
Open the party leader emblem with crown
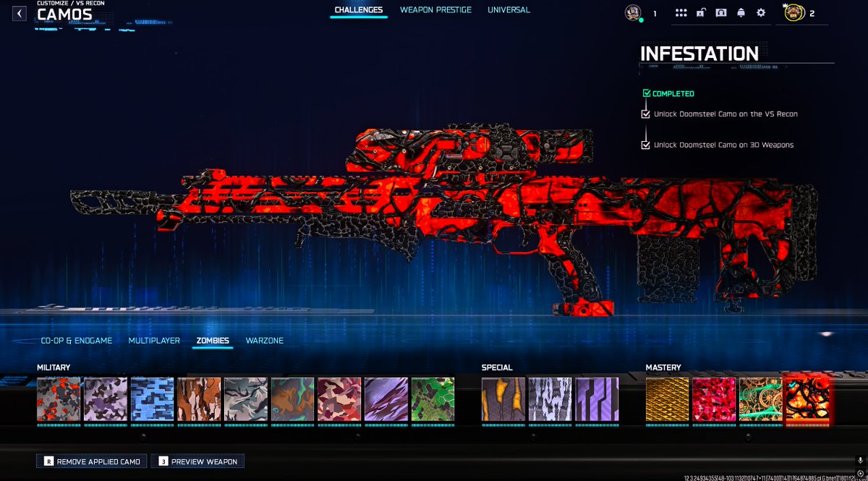794,12
